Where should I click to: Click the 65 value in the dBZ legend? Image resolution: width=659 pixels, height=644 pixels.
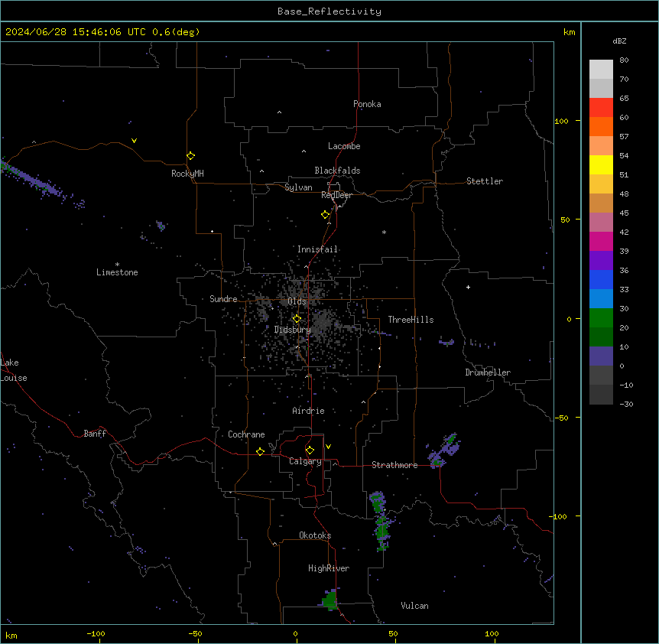click(x=624, y=98)
